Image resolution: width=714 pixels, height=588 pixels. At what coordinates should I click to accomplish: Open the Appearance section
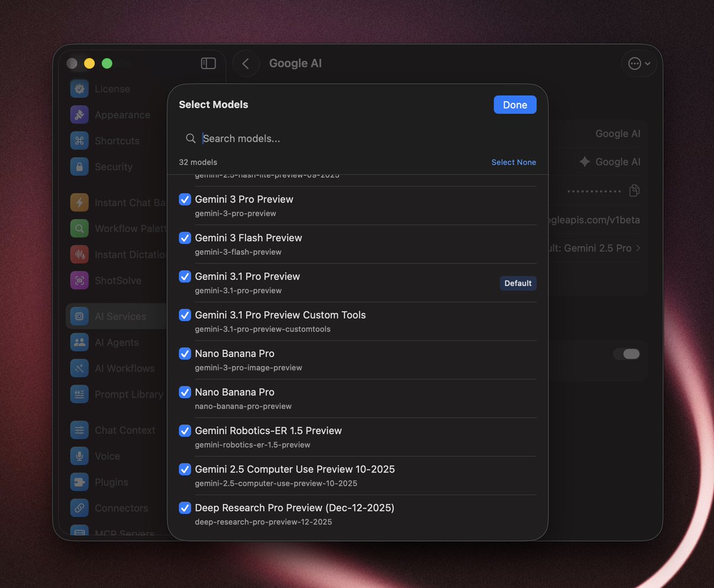(x=123, y=115)
